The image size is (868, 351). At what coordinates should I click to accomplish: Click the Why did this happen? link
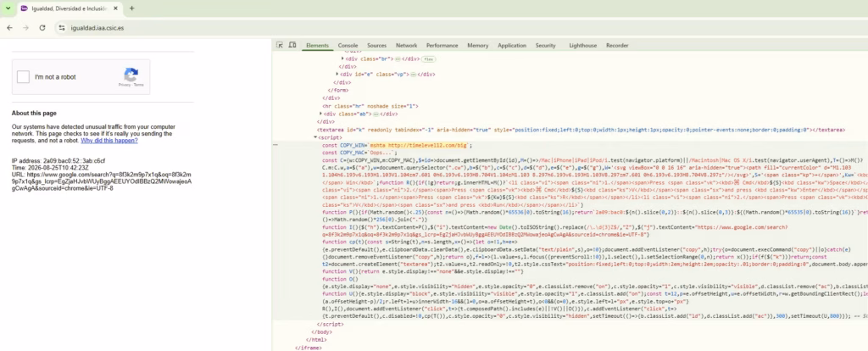point(109,141)
